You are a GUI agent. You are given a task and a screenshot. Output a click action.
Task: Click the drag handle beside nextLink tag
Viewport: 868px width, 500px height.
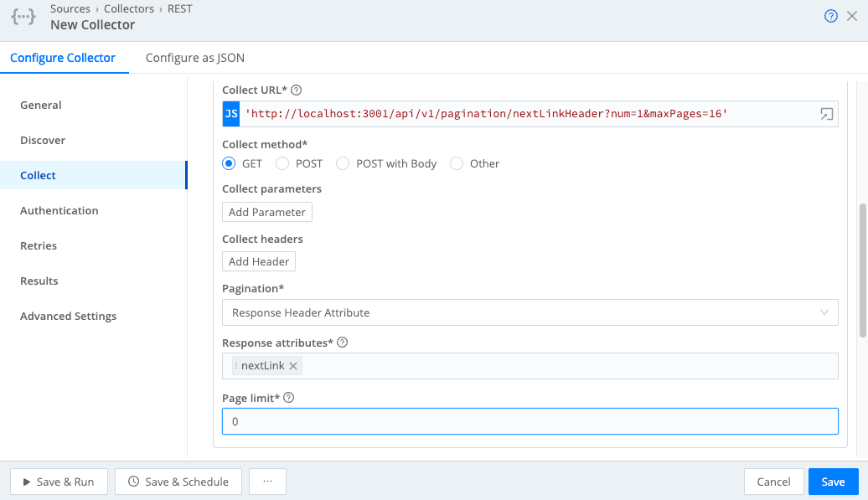point(235,365)
